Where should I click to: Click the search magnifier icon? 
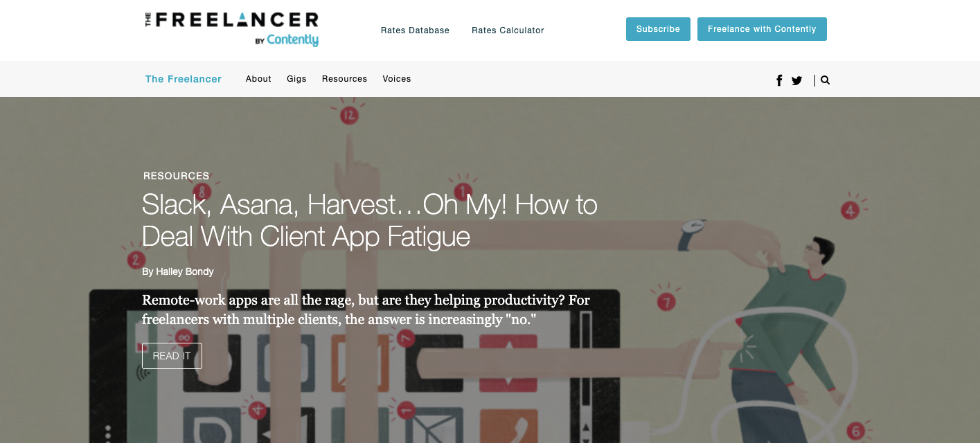coord(825,80)
